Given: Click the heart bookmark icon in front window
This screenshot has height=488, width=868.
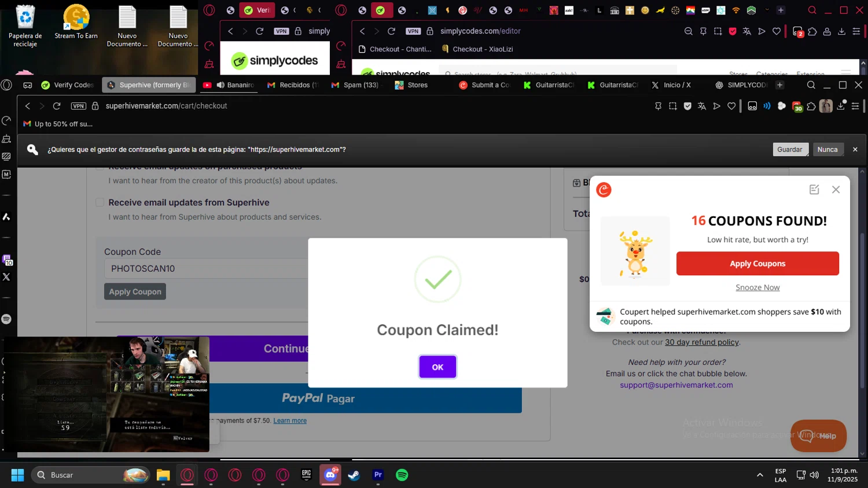Looking at the screenshot, I should click(x=731, y=106).
